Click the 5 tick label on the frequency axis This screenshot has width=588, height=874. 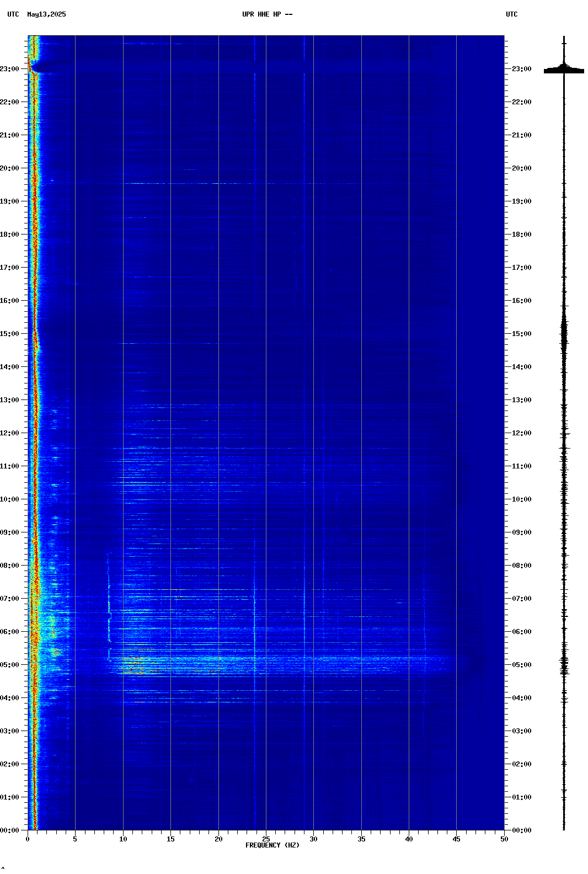pos(75,839)
